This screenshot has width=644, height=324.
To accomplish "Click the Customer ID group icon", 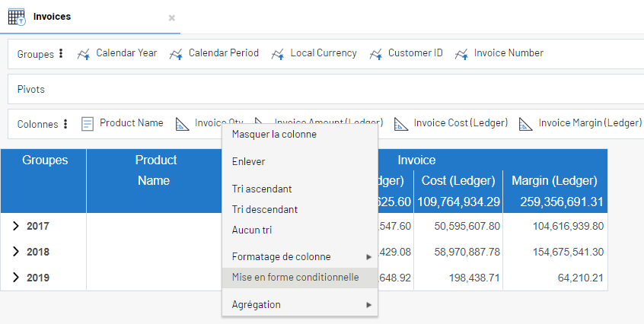I will coord(375,54).
